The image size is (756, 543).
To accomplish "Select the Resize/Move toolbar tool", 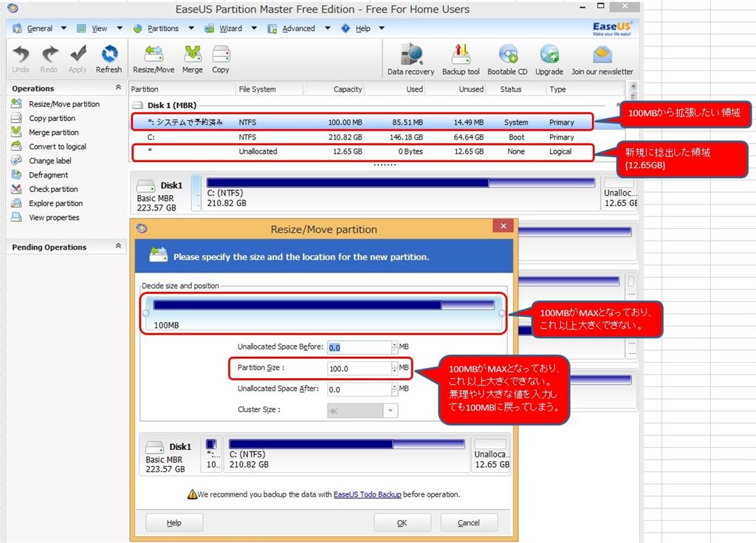I will (x=154, y=58).
